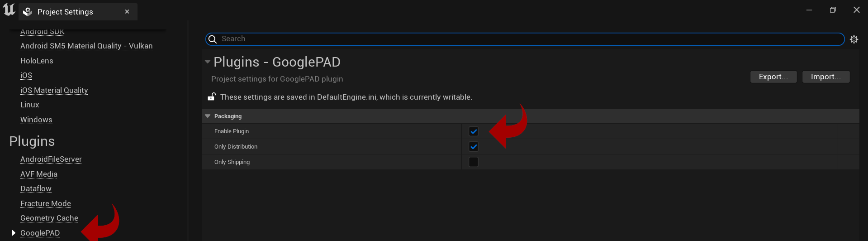The image size is (868, 241).
Task: Close the editor window
Action: [857, 10]
